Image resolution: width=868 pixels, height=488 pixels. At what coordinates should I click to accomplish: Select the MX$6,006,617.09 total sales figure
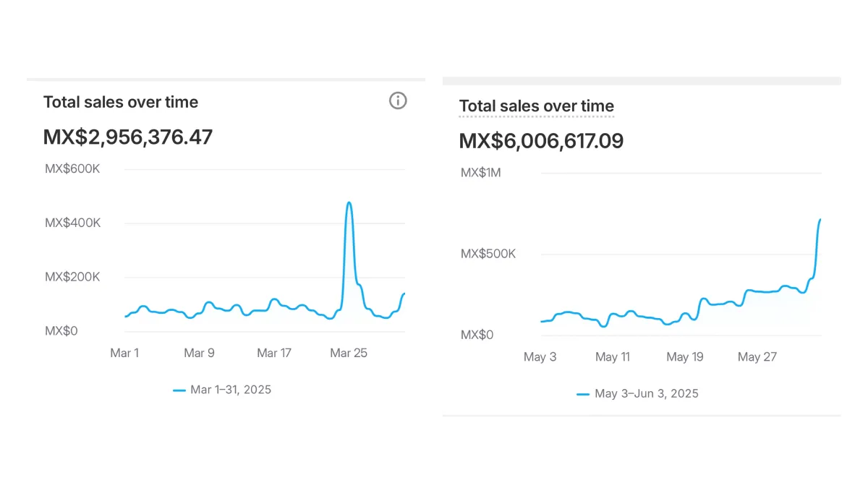[541, 140]
